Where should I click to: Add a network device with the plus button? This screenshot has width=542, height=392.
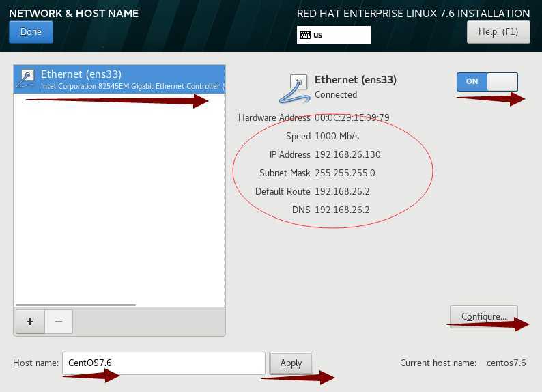click(30, 322)
